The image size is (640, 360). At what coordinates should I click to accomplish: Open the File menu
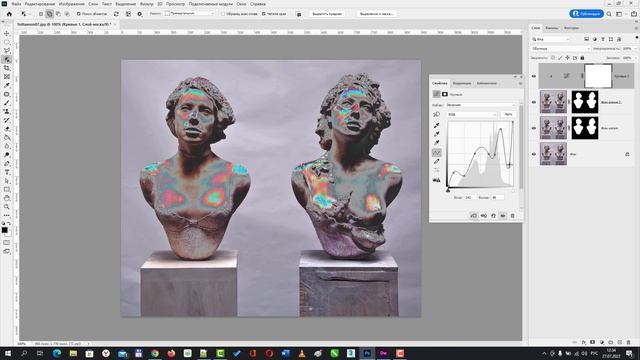click(x=16, y=4)
